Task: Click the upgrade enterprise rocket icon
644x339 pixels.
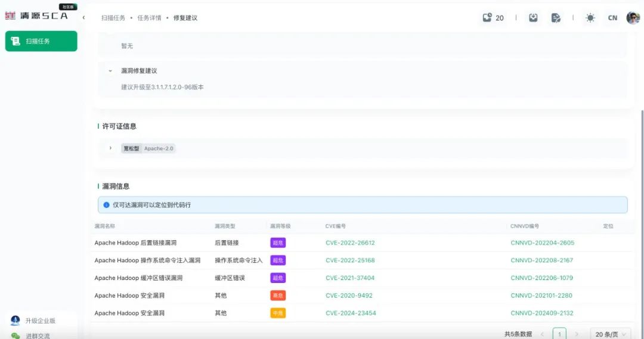Action: pyautogui.click(x=15, y=320)
